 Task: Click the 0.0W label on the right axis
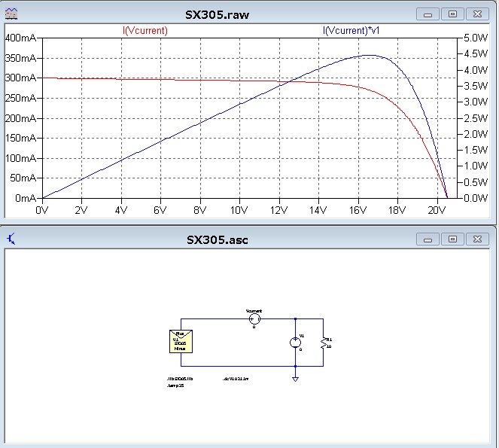(x=476, y=198)
